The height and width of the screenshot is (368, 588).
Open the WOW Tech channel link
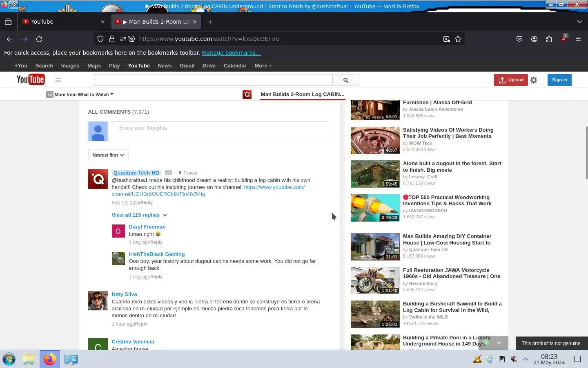coord(421,143)
